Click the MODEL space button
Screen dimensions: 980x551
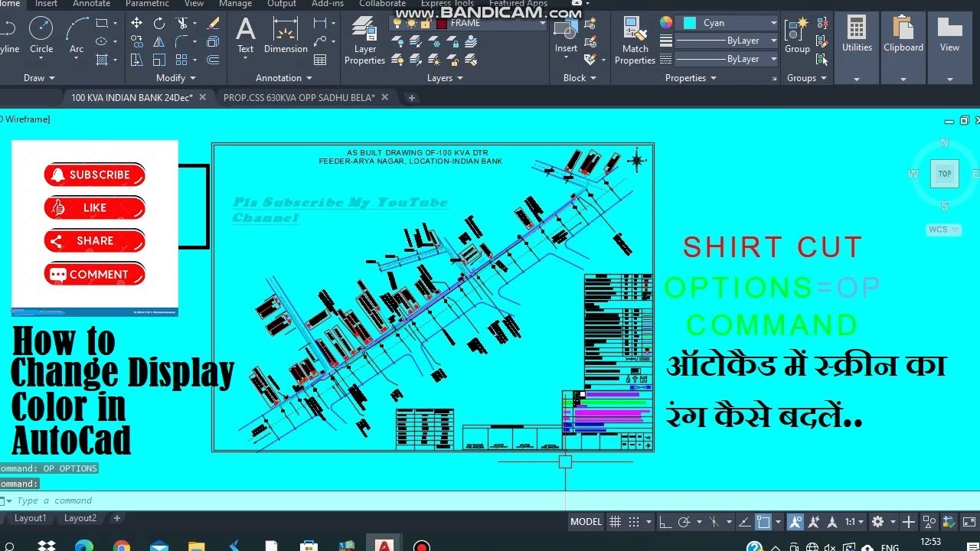(586, 522)
